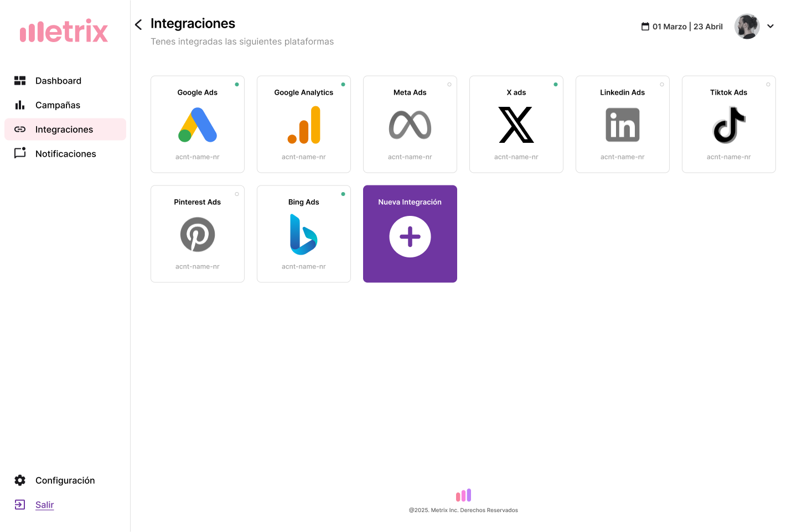Click the Meta infinity logo

point(410,125)
